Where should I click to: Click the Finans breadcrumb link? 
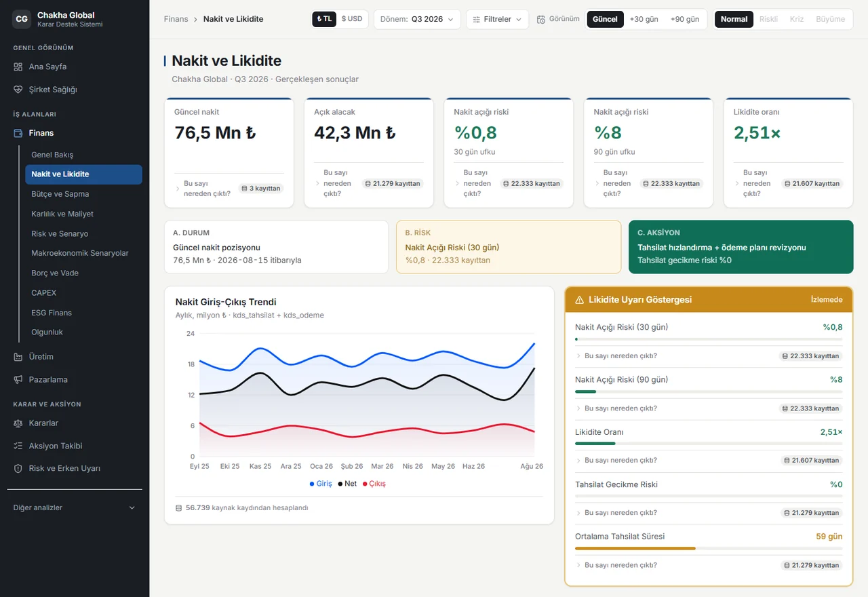coord(176,19)
